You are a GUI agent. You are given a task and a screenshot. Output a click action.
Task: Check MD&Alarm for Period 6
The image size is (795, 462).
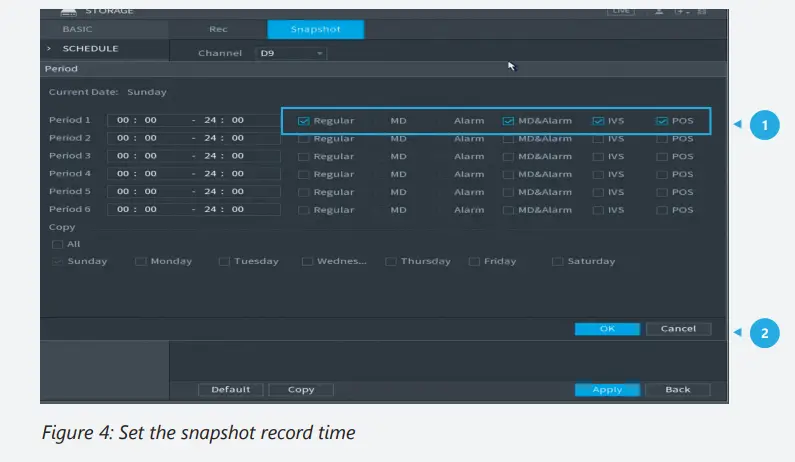[x=508, y=210]
